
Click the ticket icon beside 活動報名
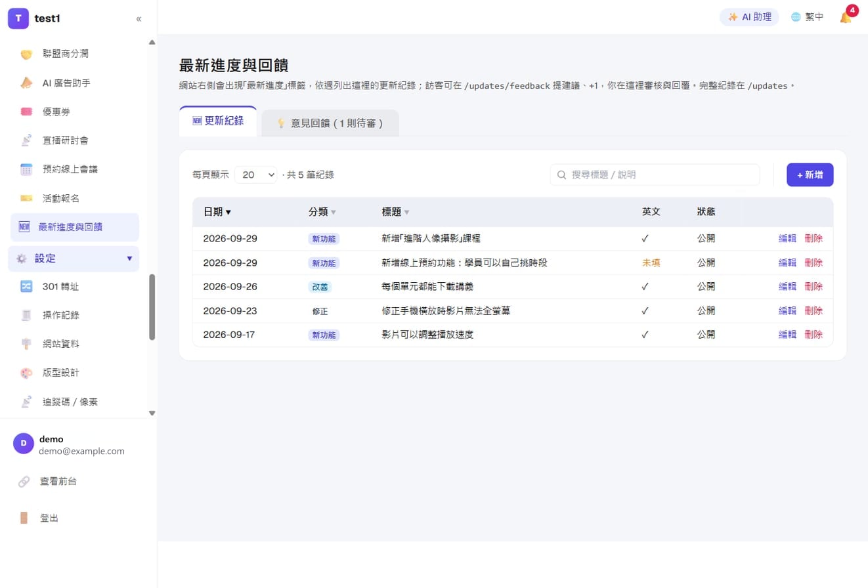click(x=26, y=198)
